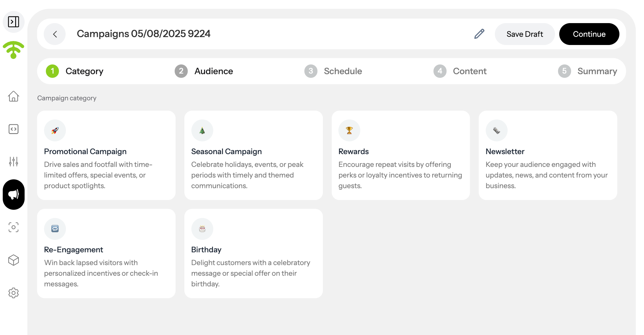This screenshot has height=335, width=644.
Task: Open the scan focus sidebar icon
Action: 13,227
